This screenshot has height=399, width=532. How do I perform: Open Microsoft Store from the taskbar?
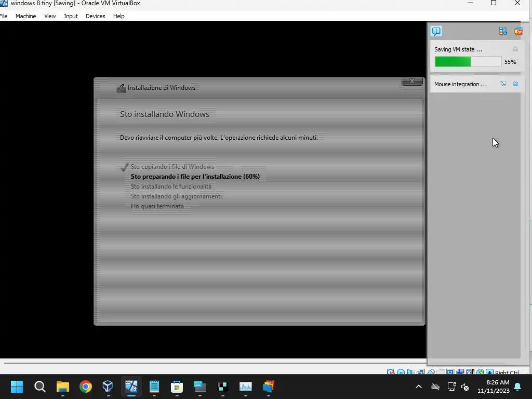pos(177,387)
